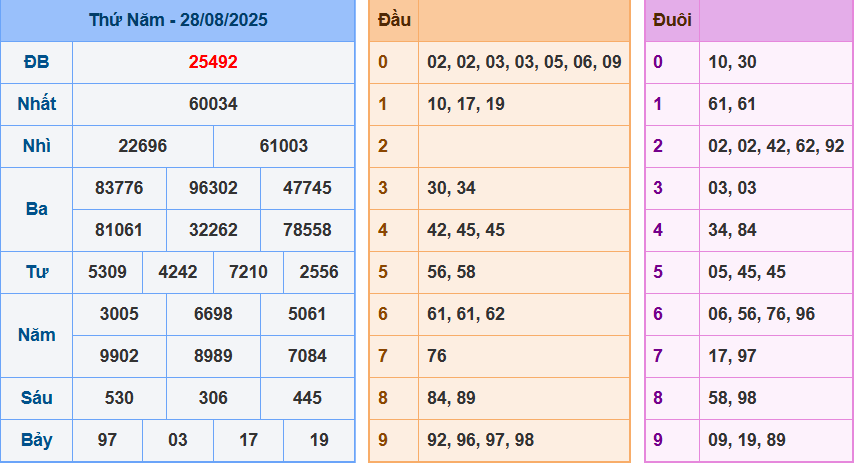
Task: Select the Nhì prize number 61003
Action: click(x=284, y=146)
